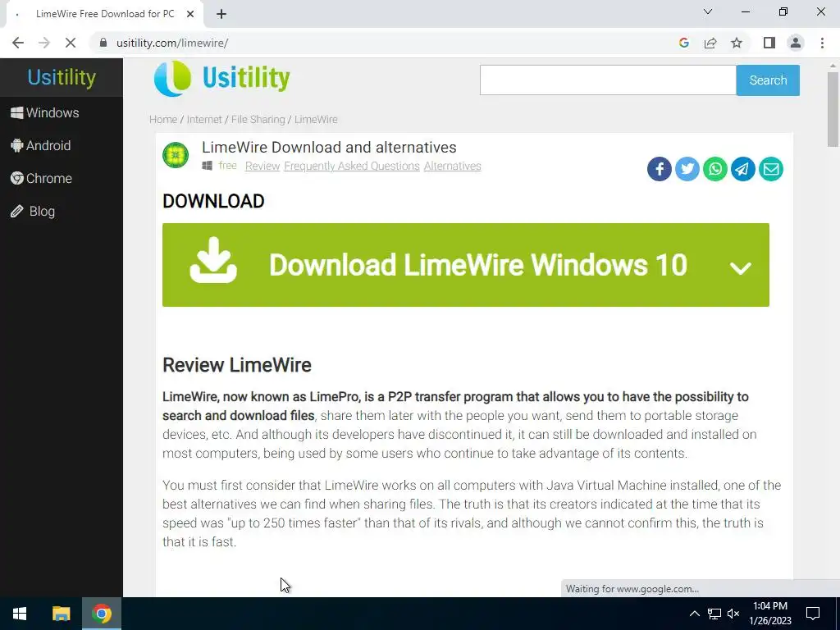Viewport: 840px width, 630px height.
Task: Open Chrome section in sidebar
Action: (41, 178)
